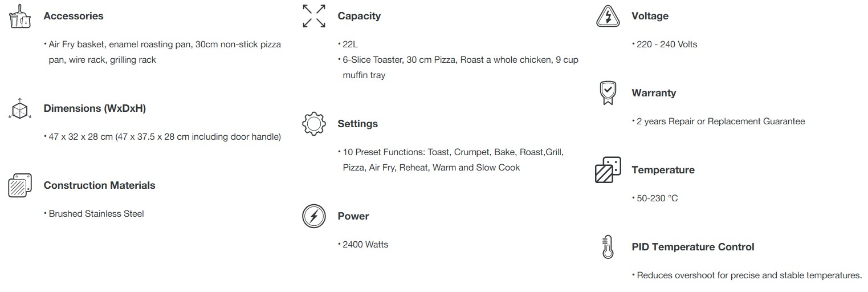Click the Construction Materials texture icon
Viewport: 868px width, 292px height.
20,186
